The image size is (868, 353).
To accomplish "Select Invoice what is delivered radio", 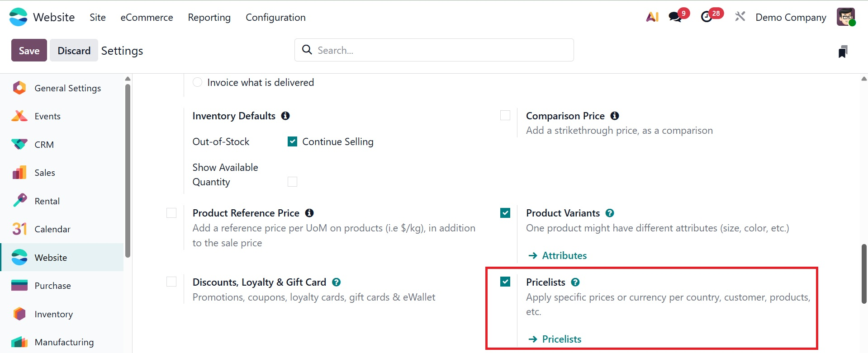I will click(x=198, y=82).
